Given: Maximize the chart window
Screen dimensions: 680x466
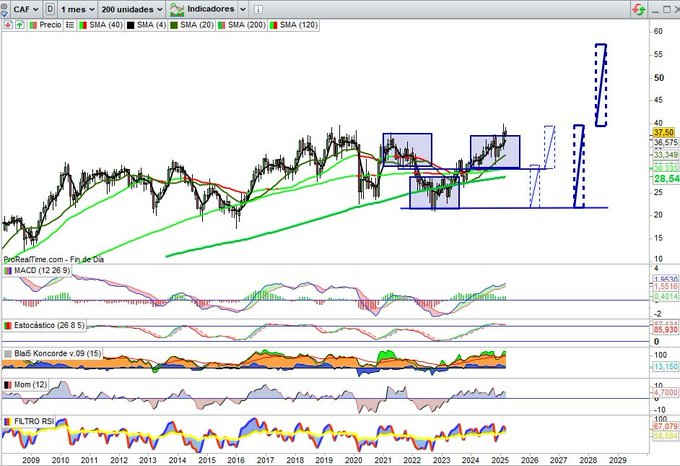Looking at the screenshot, I should point(667,10).
